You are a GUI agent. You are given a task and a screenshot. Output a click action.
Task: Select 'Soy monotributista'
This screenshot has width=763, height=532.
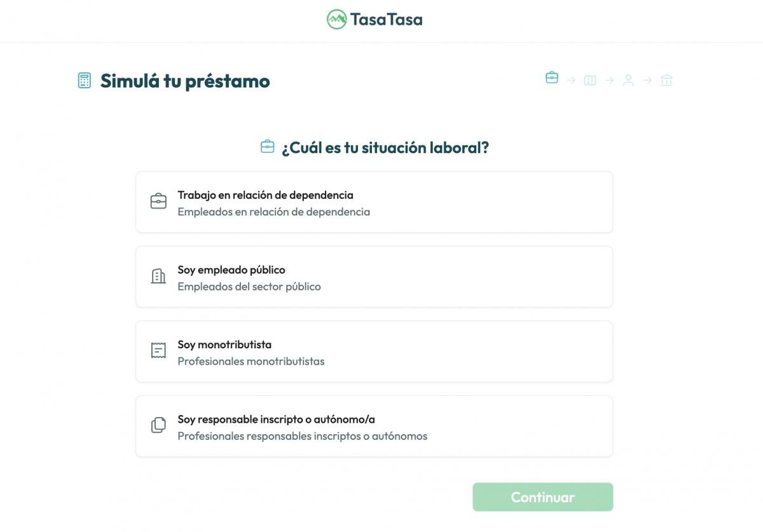[x=373, y=350]
